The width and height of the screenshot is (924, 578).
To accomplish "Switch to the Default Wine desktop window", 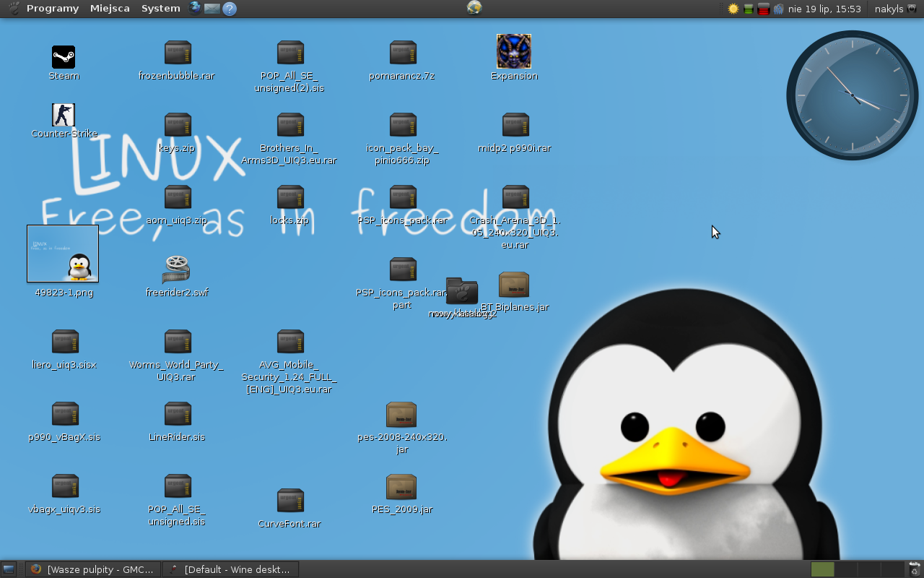I will click(230, 569).
